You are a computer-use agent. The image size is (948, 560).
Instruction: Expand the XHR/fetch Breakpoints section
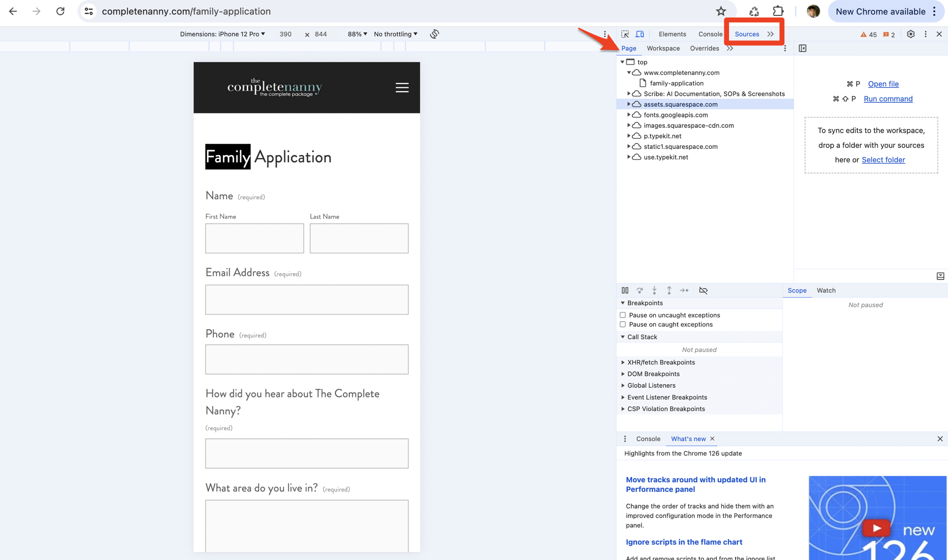[623, 362]
